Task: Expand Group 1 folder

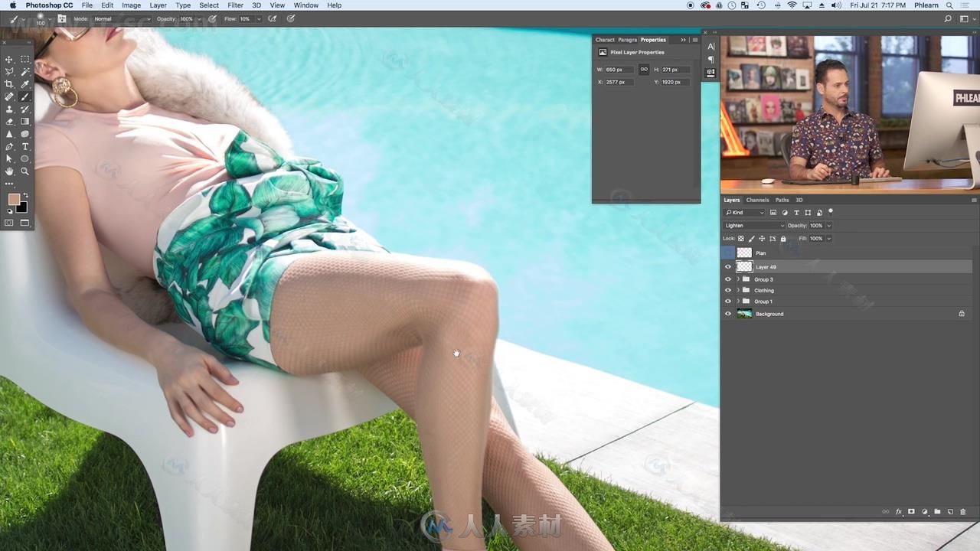Action: (x=738, y=302)
